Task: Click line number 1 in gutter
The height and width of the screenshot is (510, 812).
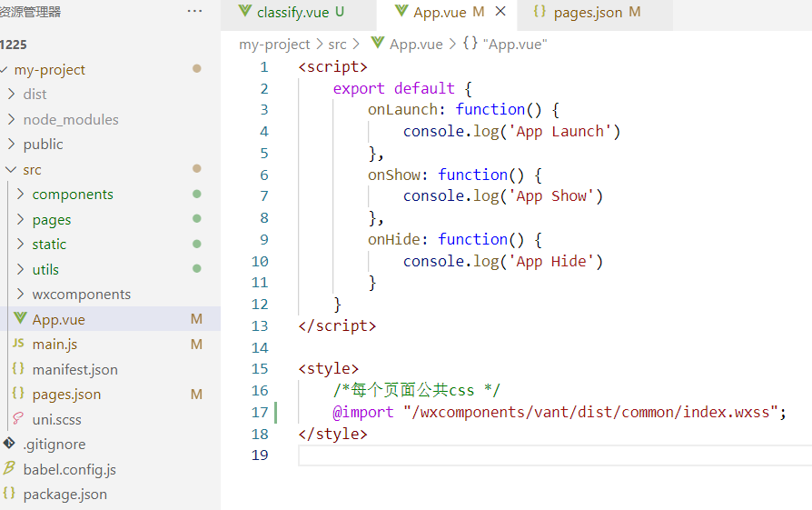Action: [264, 67]
